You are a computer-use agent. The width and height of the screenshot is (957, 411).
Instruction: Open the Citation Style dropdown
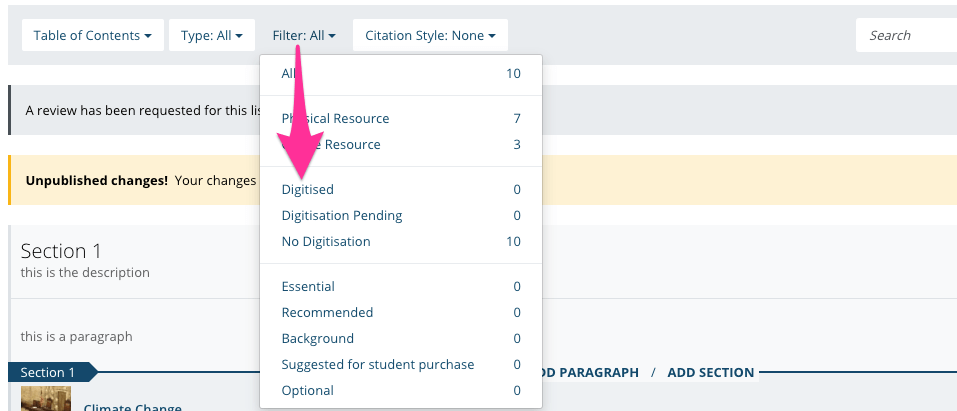(430, 35)
